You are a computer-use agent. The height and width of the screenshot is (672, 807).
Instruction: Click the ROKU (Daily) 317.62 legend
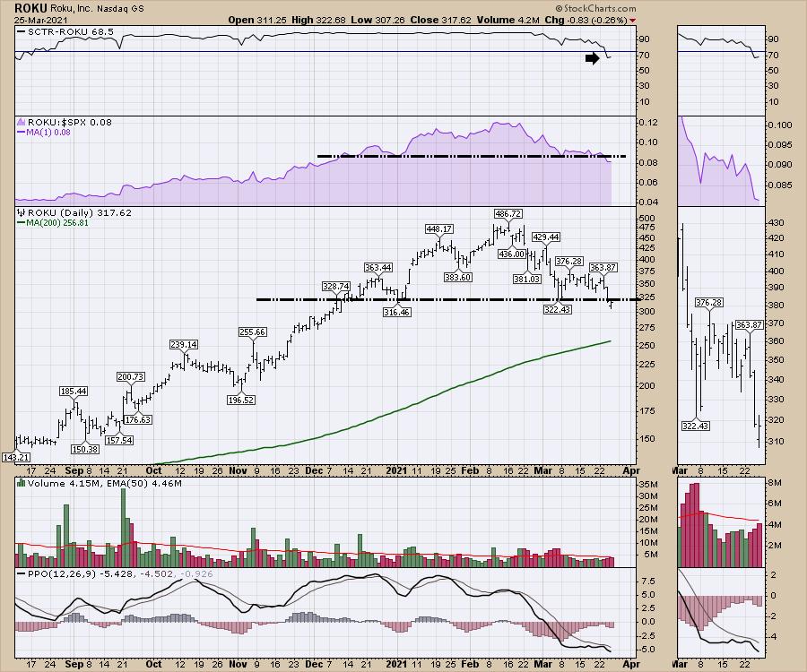point(74,212)
